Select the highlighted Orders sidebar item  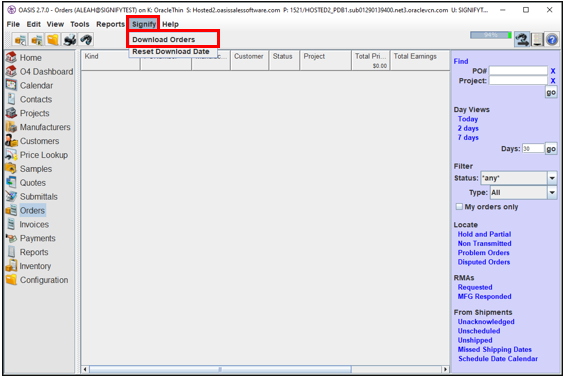[25, 210]
